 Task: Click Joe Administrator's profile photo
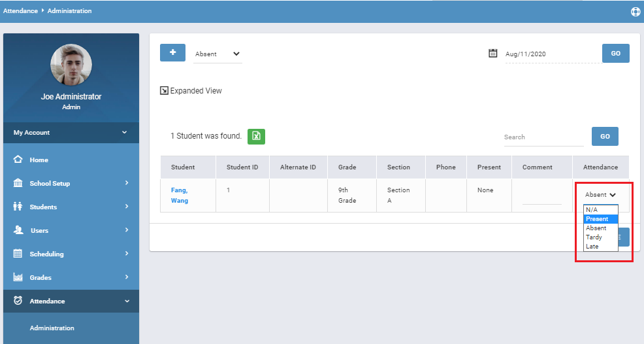pyautogui.click(x=71, y=65)
